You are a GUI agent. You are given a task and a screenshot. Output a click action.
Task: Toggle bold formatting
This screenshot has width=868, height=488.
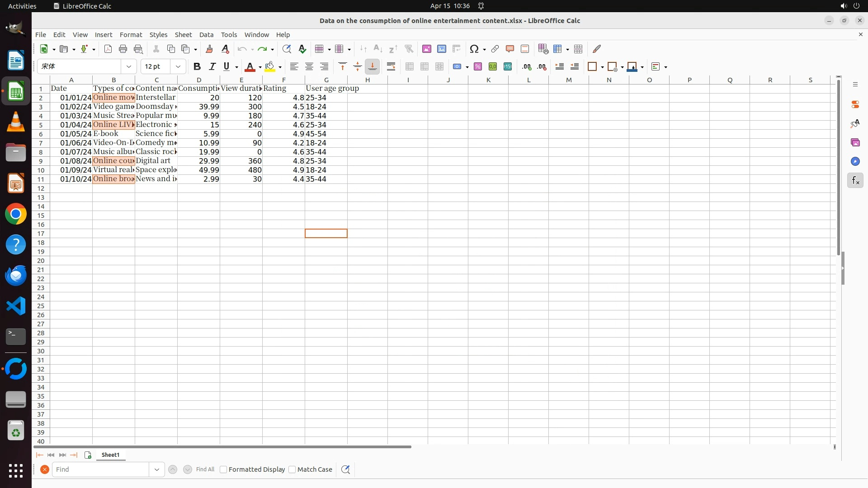[197, 67]
